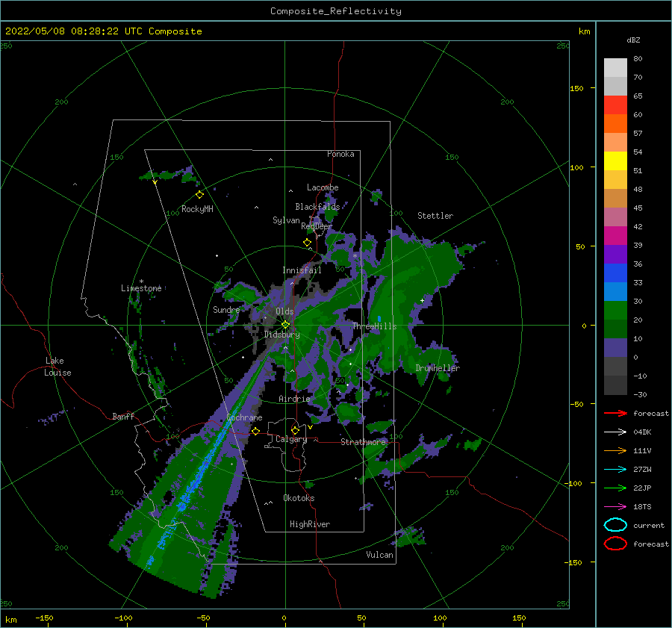This screenshot has height=628, width=672.
Task: Click yellow diamond marker near RockyMH
Action: 199,195
